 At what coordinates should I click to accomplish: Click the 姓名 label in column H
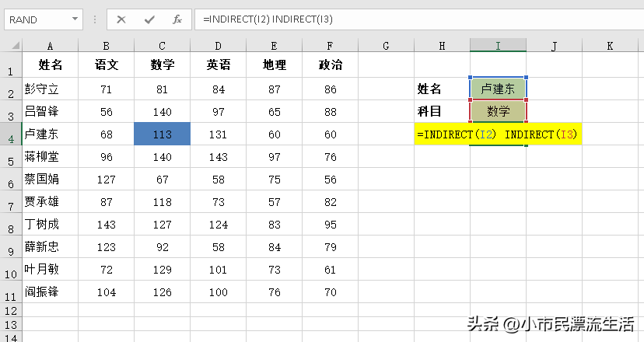[442, 89]
